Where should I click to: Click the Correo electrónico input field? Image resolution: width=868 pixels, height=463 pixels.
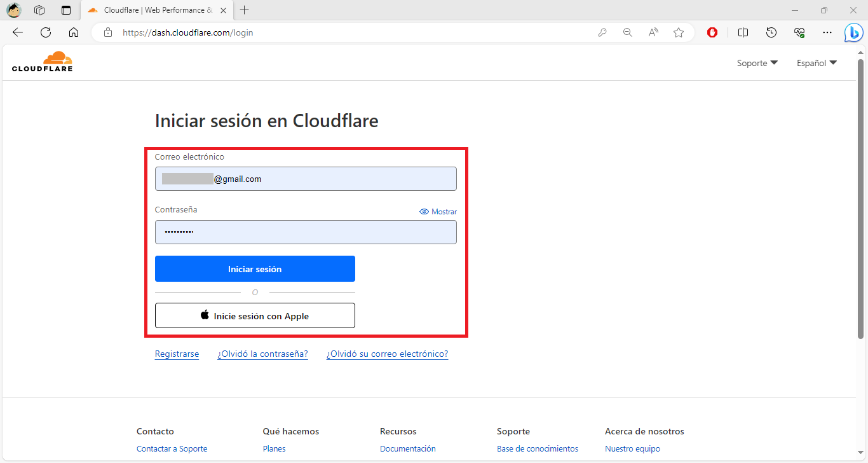pos(306,179)
